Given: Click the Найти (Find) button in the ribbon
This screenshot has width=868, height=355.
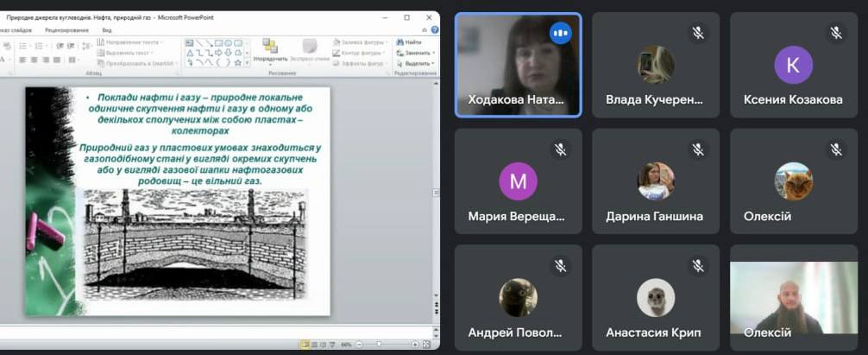Looking at the screenshot, I should [411, 41].
